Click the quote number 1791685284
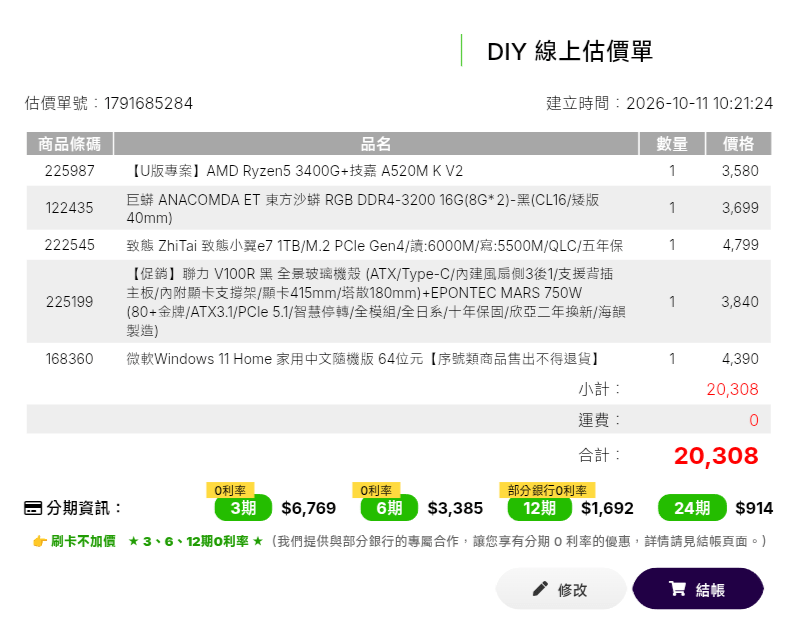The image size is (798, 633). [x=149, y=103]
